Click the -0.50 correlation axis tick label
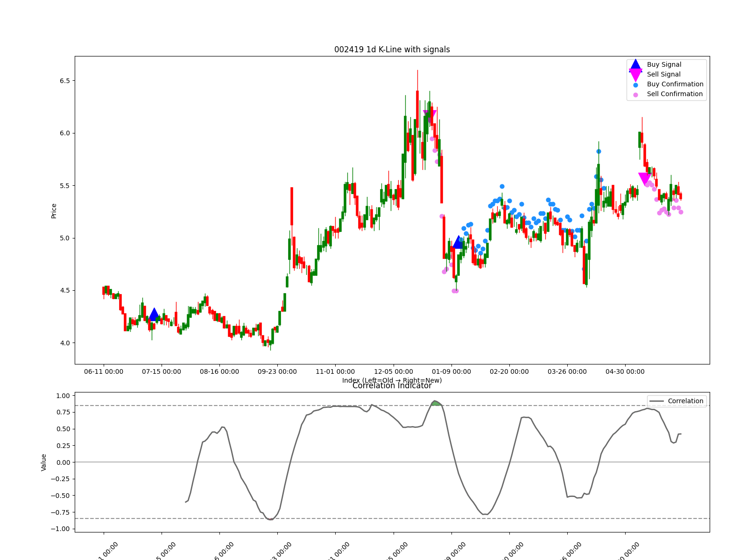Screen dimensions: 747x560 click(61, 496)
